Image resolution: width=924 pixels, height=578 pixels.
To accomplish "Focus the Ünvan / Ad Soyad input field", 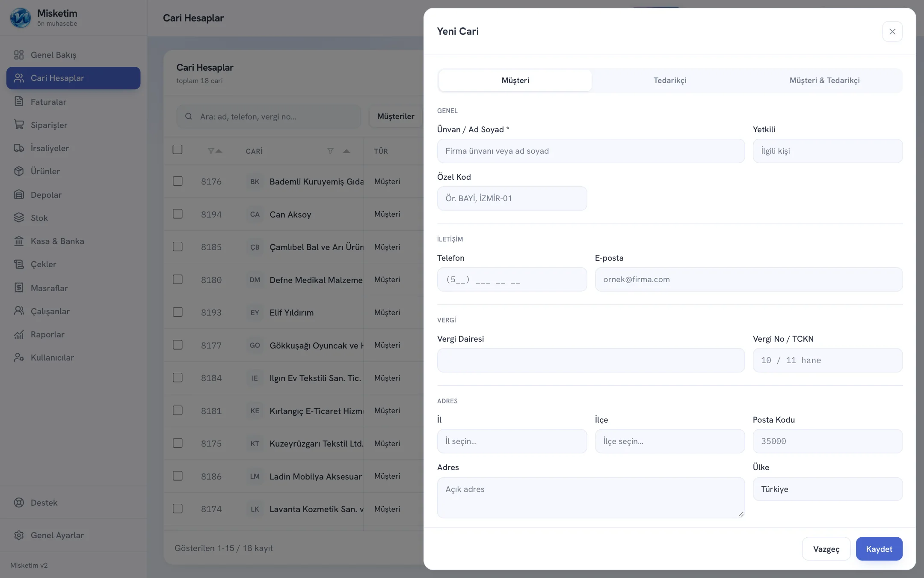I will pos(591,151).
